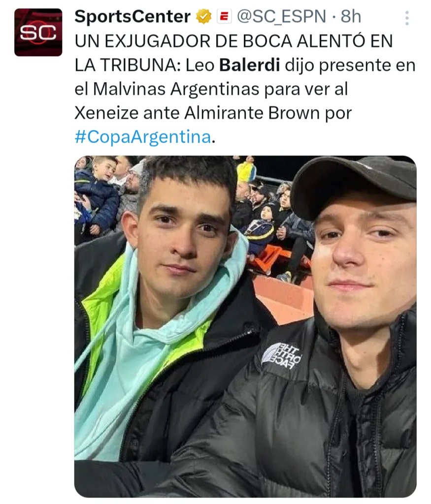
Task: Click the gold verified checkmark badge
Action: [x=203, y=16]
